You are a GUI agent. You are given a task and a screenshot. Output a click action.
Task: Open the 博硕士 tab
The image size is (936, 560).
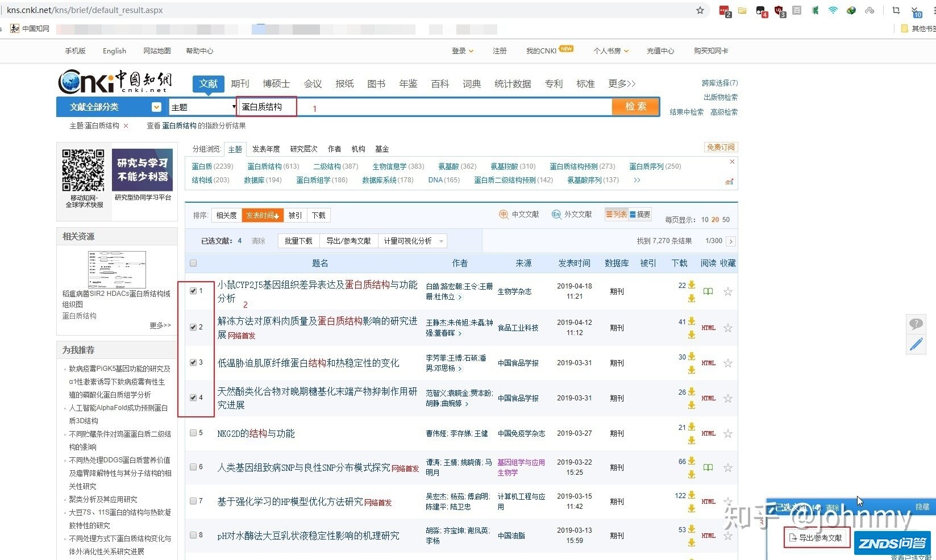click(x=276, y=83)
